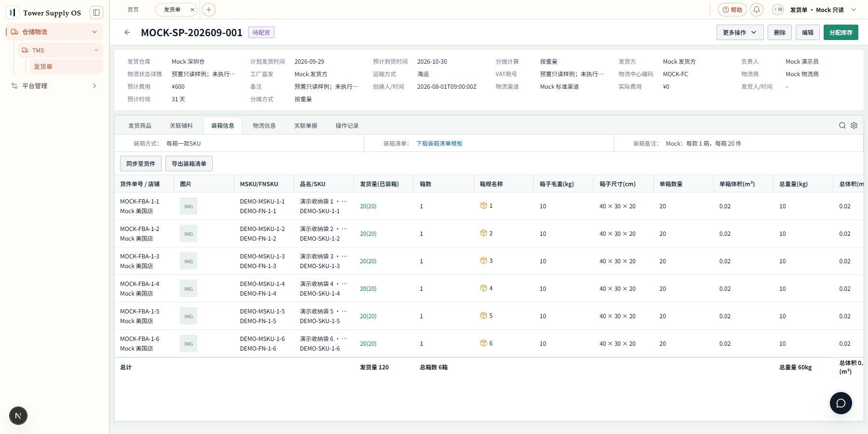Click box icon for box spec 6
Screen dimensions: 868x434
pyautogui.click(x=483, y=343)
